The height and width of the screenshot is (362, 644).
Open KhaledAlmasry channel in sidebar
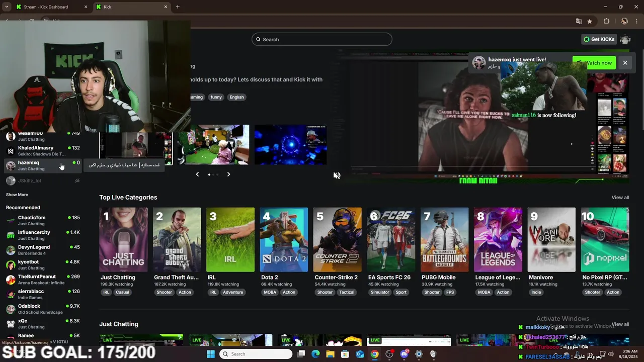point(43,151)
